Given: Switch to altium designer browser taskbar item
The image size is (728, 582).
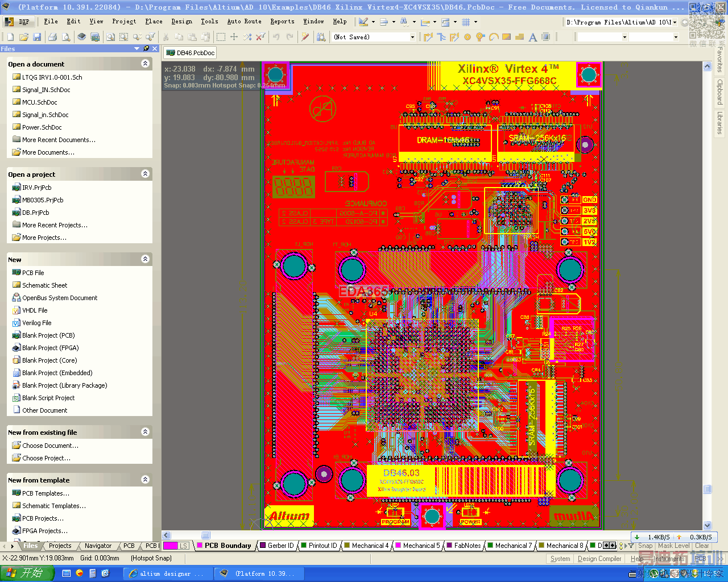Looking at the screenshot, I should coord(167,573).
